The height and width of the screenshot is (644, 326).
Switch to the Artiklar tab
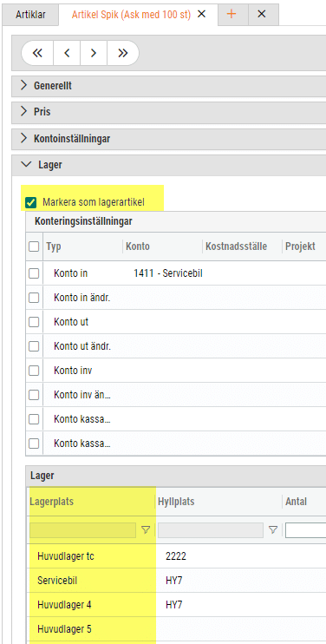pos(30,15)
